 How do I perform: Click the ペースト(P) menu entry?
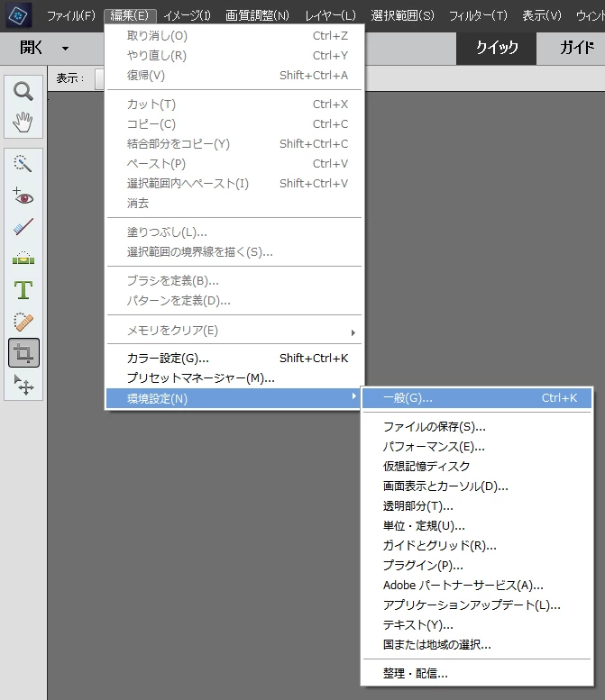point(234,163)
